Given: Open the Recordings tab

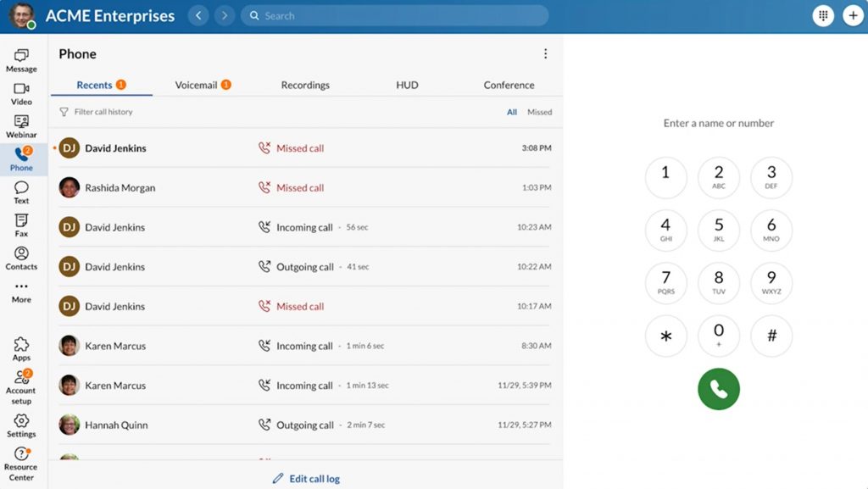Looking at the screenshot, I should pyautogui.click(x=305, y=85).
